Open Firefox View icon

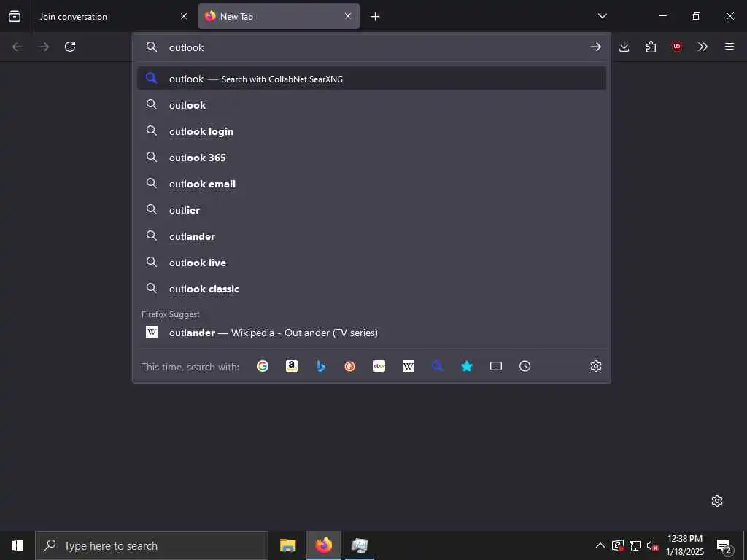(x=15, y=16)
